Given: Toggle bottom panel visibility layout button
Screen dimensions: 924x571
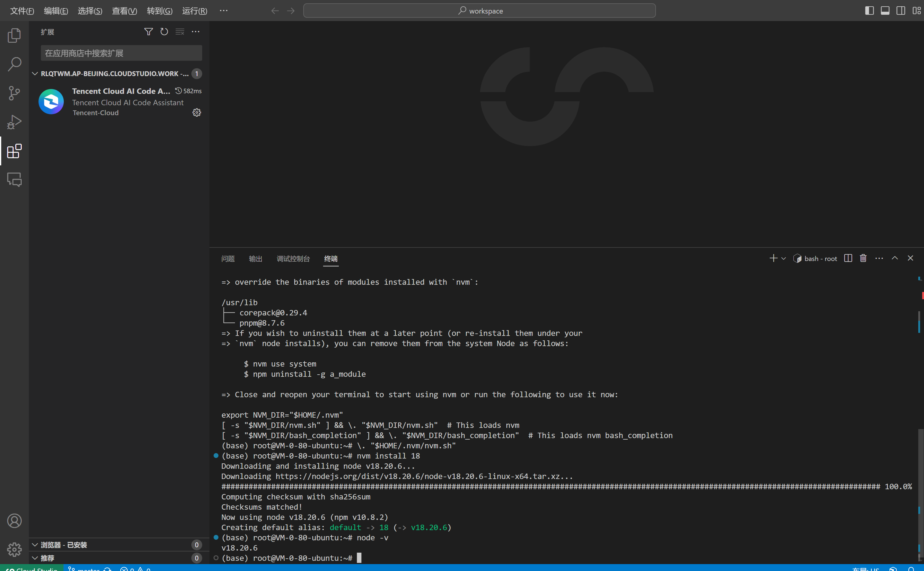Looking at the screenshot, I should pyautogui.click(x=885, y=11).
